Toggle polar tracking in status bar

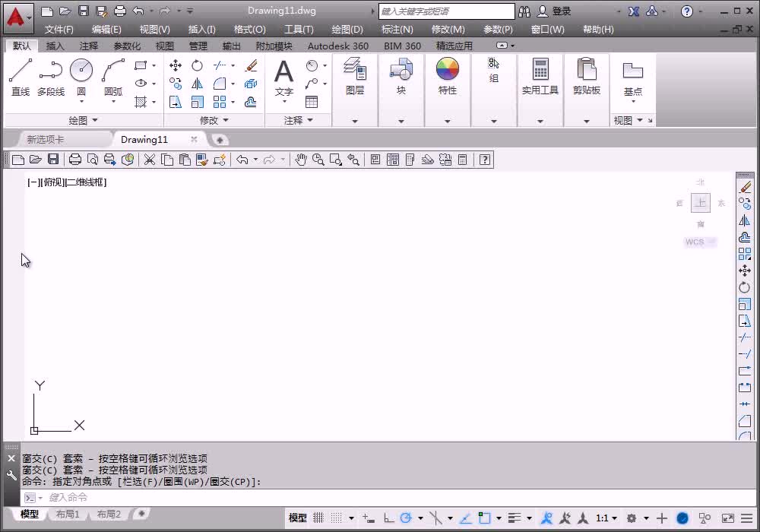[x=406, y=518]
